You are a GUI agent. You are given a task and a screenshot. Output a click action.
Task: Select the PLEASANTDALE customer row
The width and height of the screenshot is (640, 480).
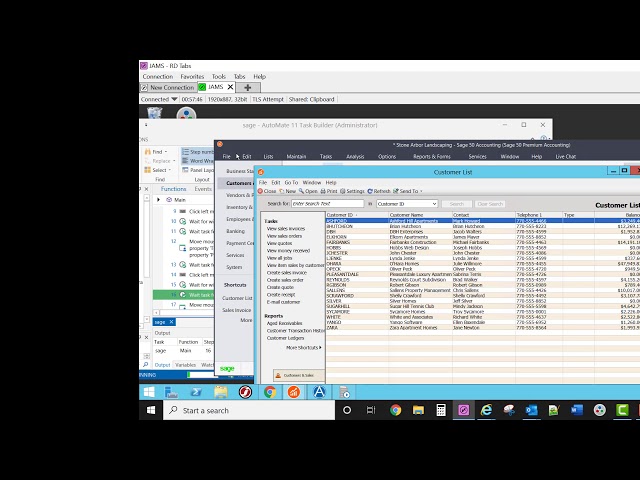coord(482,274)
